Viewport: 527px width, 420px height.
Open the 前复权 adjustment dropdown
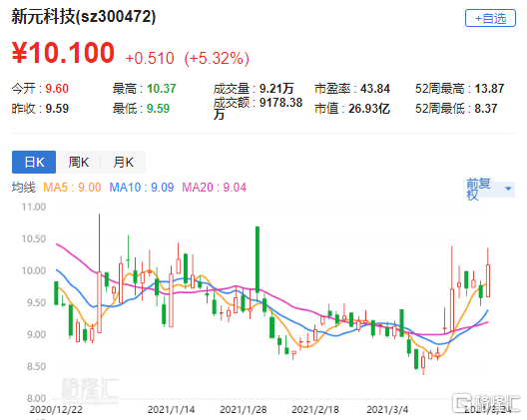[x=490, y=189]
